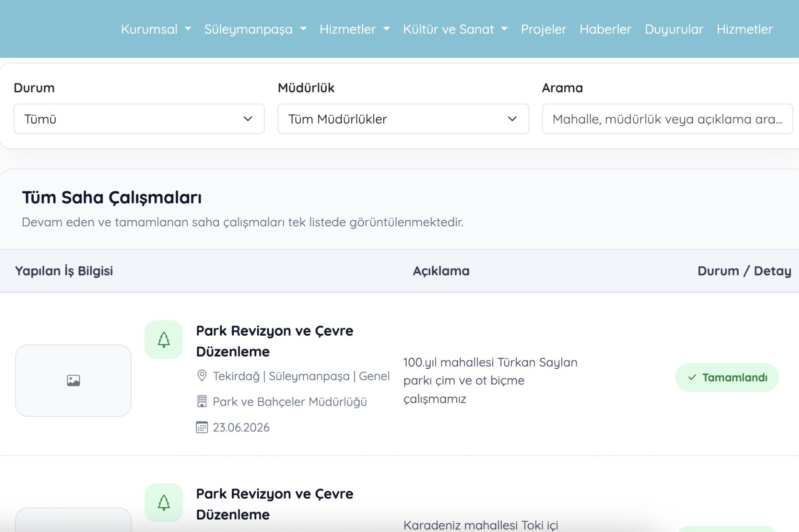Open the Kültür ve Sanat menu

coord(455,29)
